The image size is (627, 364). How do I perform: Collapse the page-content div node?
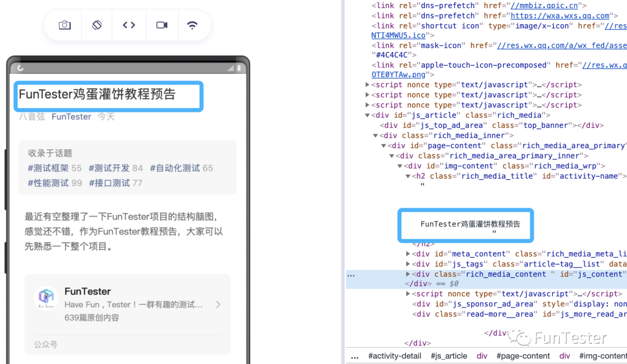point(384,146)
